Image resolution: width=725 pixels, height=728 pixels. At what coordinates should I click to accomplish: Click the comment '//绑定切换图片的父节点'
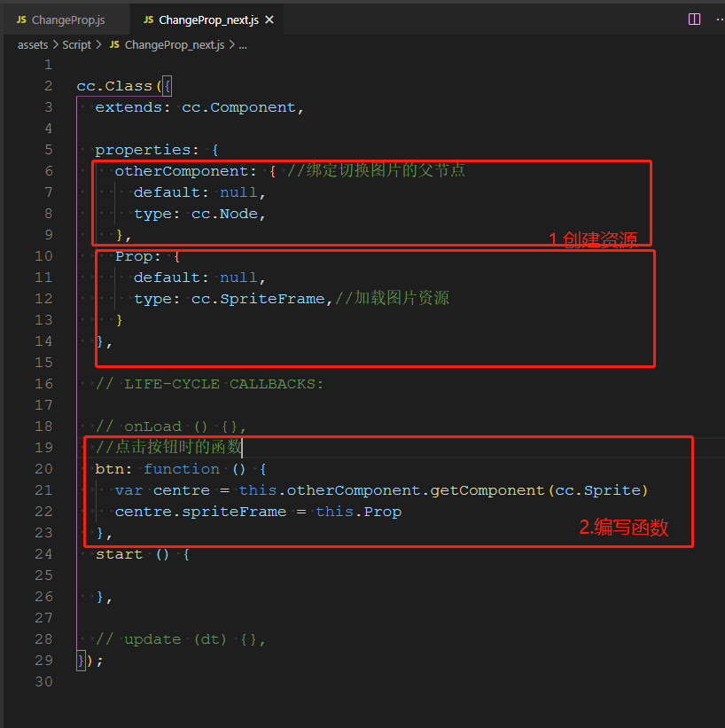click(x=376, y=170)
